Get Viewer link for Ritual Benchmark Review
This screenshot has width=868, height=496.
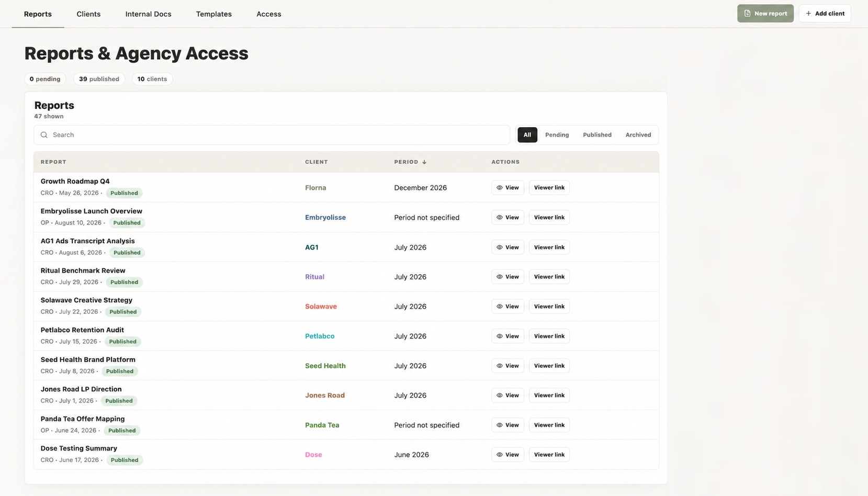549,277
